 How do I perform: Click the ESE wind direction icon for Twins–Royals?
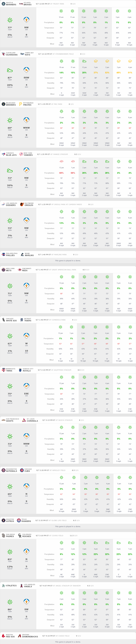tap(26, 386)
